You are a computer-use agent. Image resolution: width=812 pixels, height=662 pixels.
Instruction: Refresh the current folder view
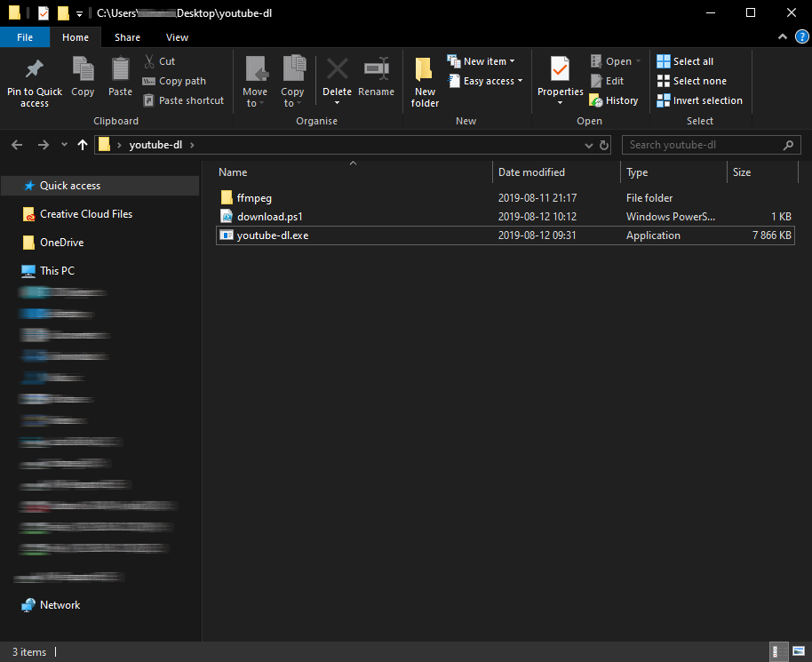pos(605,145)
